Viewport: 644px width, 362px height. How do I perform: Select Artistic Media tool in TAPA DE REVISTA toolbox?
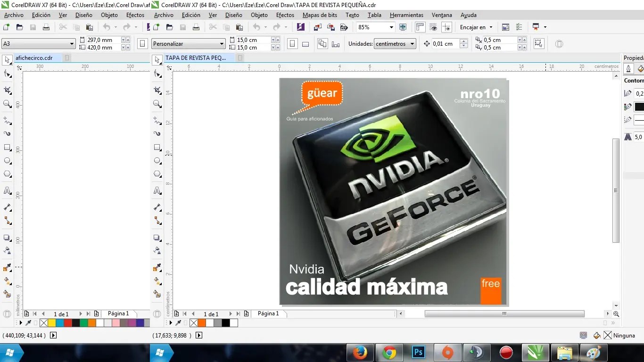(157, 134)
